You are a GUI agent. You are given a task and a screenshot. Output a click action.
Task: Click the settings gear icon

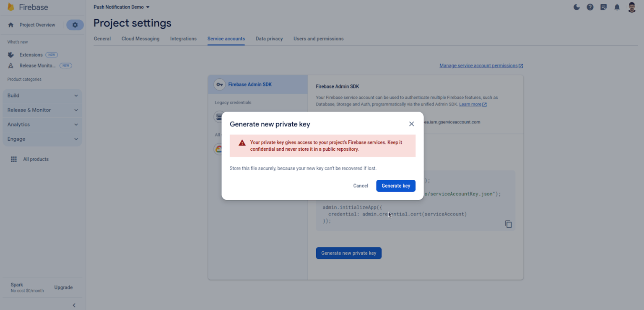click(75, 25)
